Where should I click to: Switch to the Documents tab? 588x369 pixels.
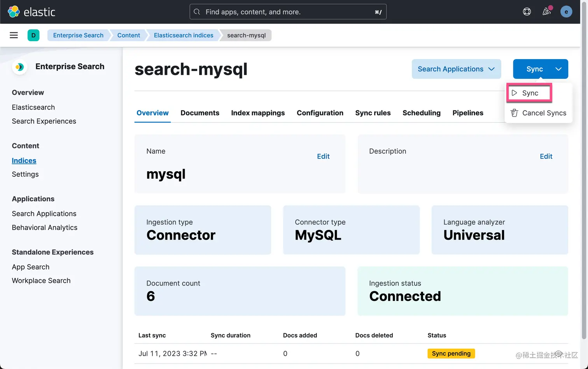click(200, 113)
